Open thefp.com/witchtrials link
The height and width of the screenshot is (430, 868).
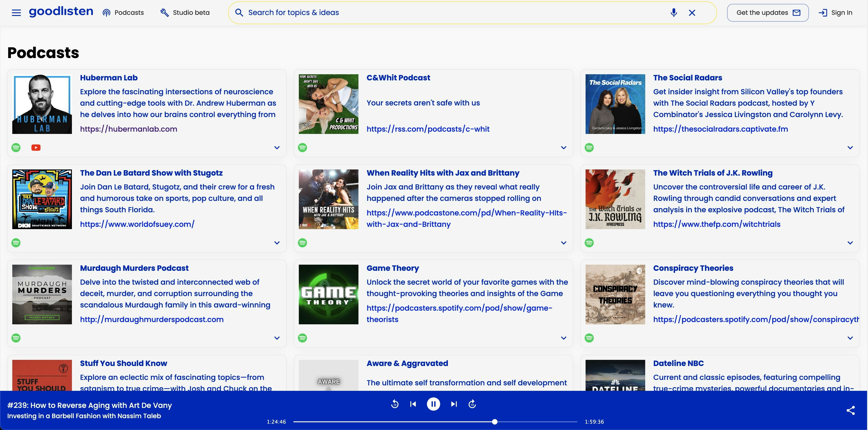point(717,224)
